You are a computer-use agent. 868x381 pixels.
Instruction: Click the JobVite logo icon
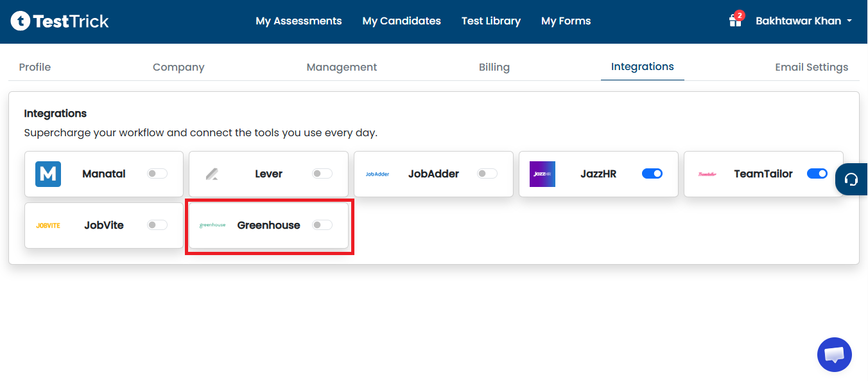[x=48, y=226]
